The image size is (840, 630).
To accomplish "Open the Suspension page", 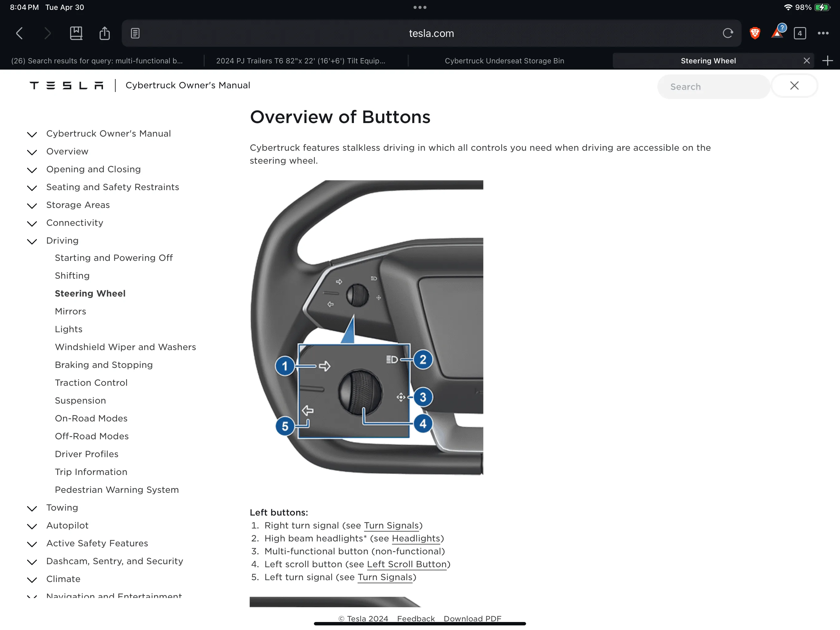I will coord(80,401).
